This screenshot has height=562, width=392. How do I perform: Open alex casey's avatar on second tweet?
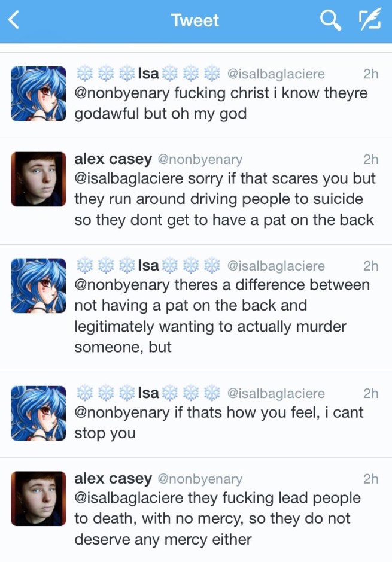pyautogui.click(x=38, y=179)
